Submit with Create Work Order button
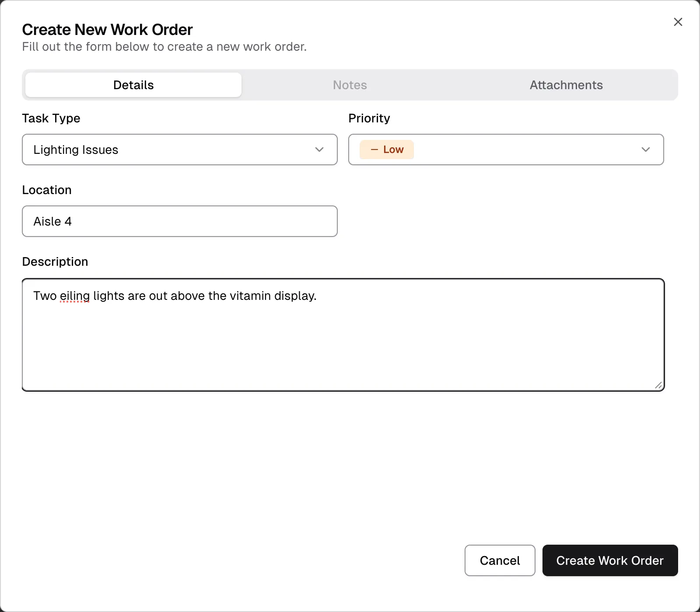This screenshot has height=612, width=700. point(610,560)
